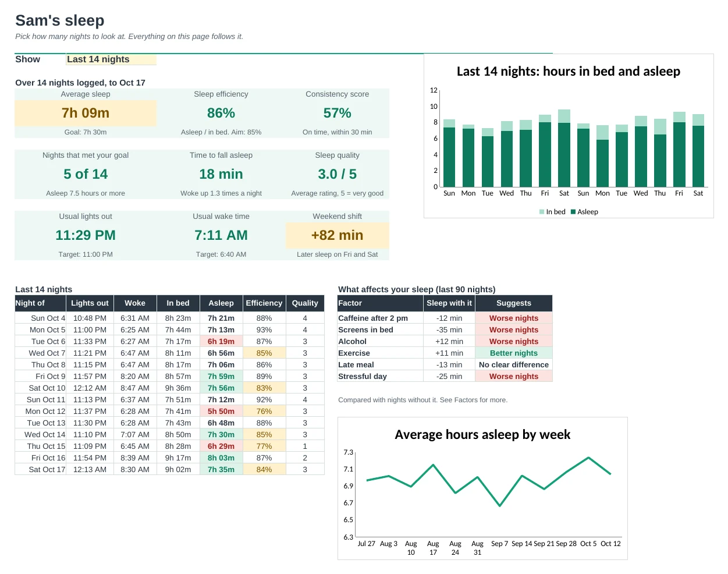Image resolution: width=728 pixels, height=574 pixels.
Task: Select the weekend shift +82 min cell
Action: (338, 235)
